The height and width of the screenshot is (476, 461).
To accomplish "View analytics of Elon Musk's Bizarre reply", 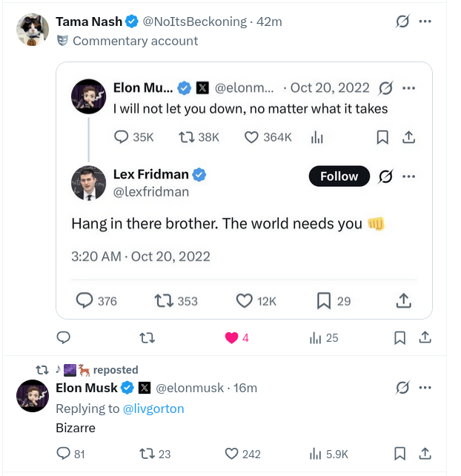I will coord(316,453).
